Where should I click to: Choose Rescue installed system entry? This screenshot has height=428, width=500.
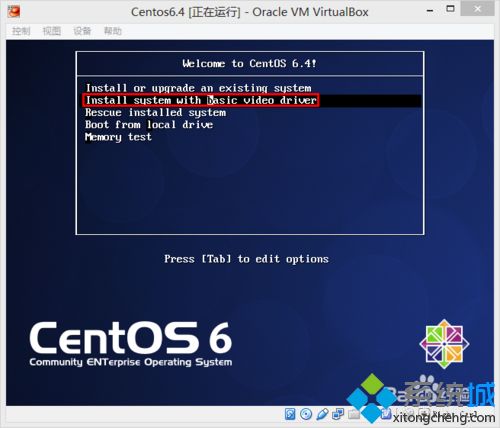(156, 113)
